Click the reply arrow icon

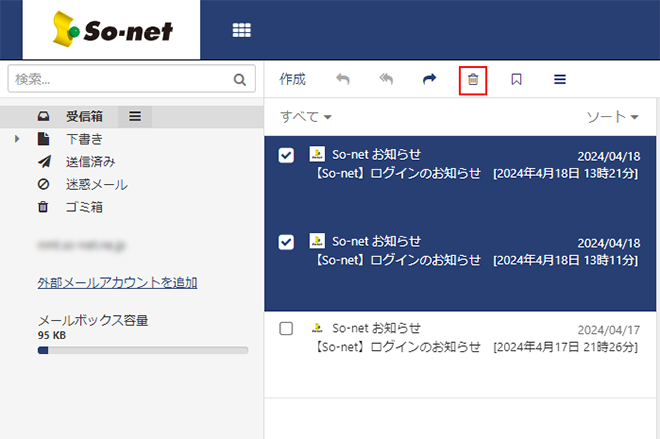[343, 80]
